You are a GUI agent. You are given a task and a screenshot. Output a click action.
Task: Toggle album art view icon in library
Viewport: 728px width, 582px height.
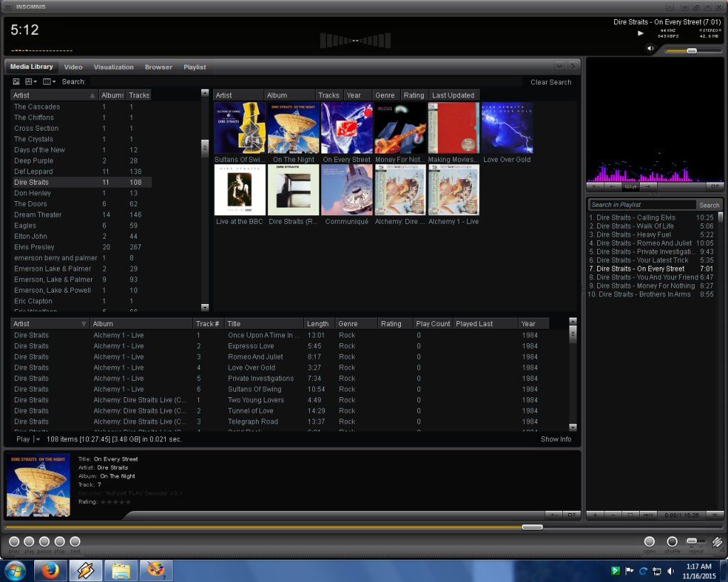[x=16, y=82]
